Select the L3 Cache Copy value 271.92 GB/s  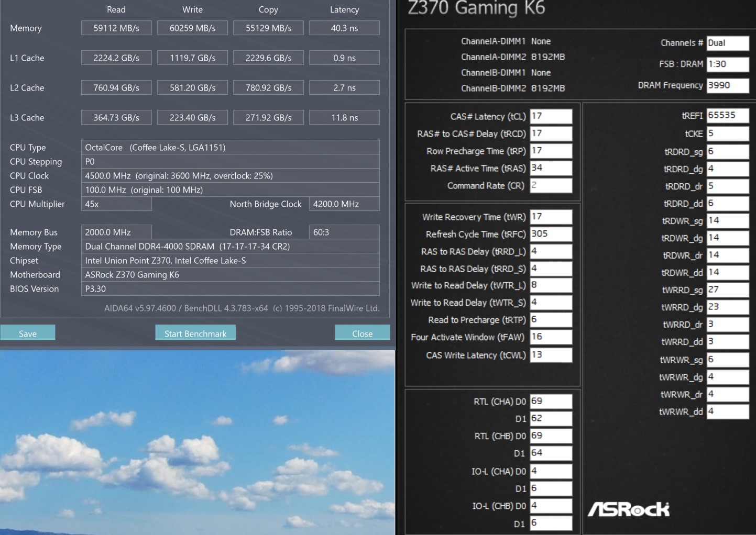click(268, 117)
